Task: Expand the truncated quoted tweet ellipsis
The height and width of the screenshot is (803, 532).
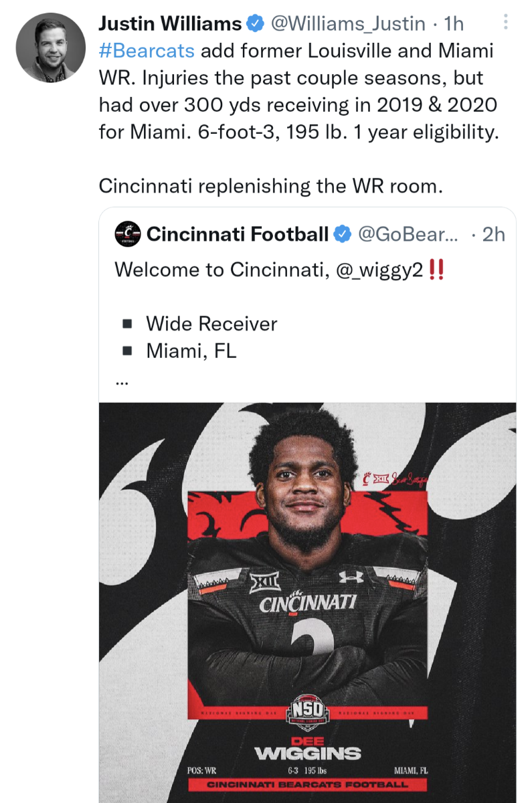Action: (121, 383)
